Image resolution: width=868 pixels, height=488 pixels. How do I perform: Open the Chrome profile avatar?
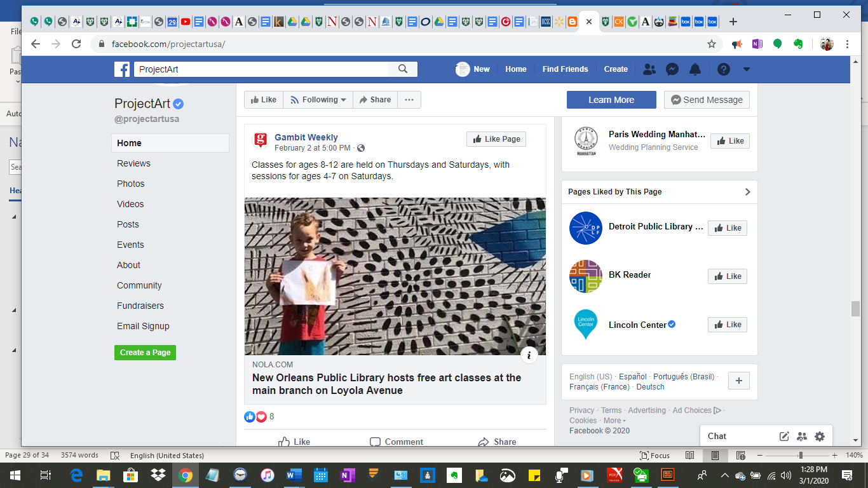point(827,44)
